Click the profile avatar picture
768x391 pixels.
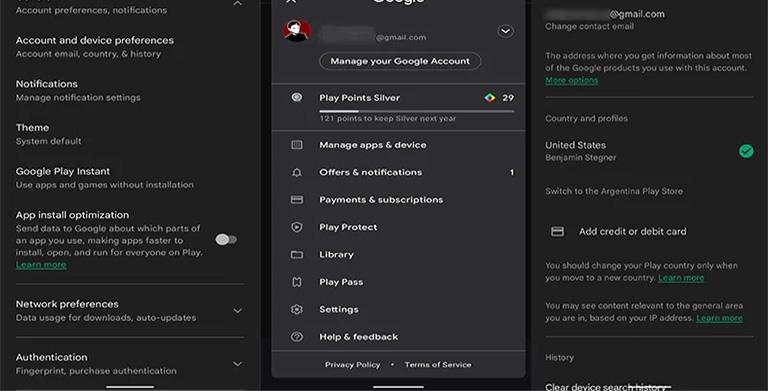pos(297,31)
